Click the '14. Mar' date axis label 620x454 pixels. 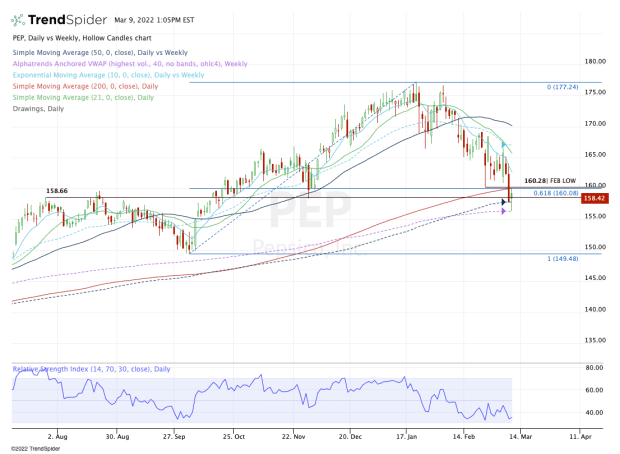[520, 437]
